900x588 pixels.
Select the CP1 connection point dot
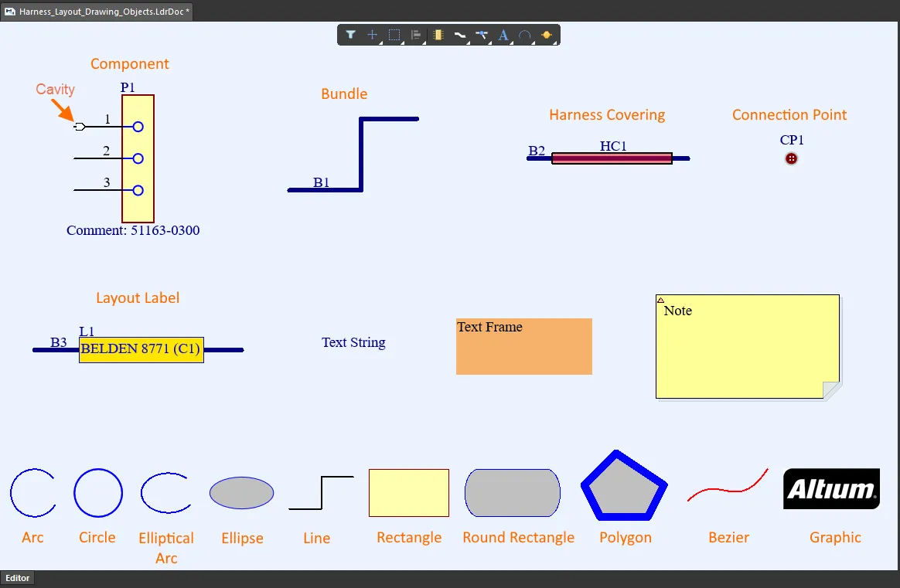tap(791, 159)
